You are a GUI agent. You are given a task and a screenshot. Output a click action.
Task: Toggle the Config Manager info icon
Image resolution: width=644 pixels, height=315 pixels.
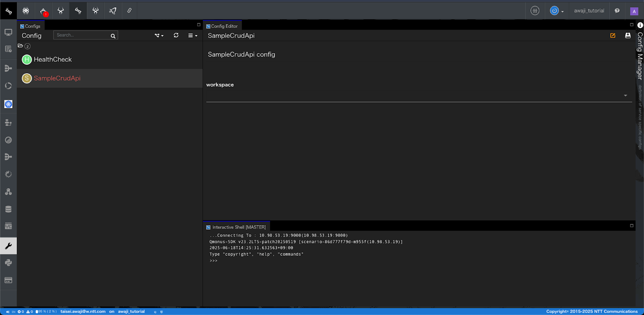[x=640, y=25]
